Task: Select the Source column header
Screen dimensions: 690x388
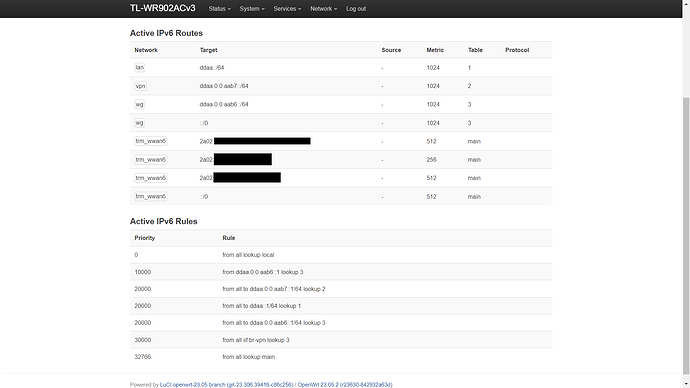Action: [x=391, y=50]
